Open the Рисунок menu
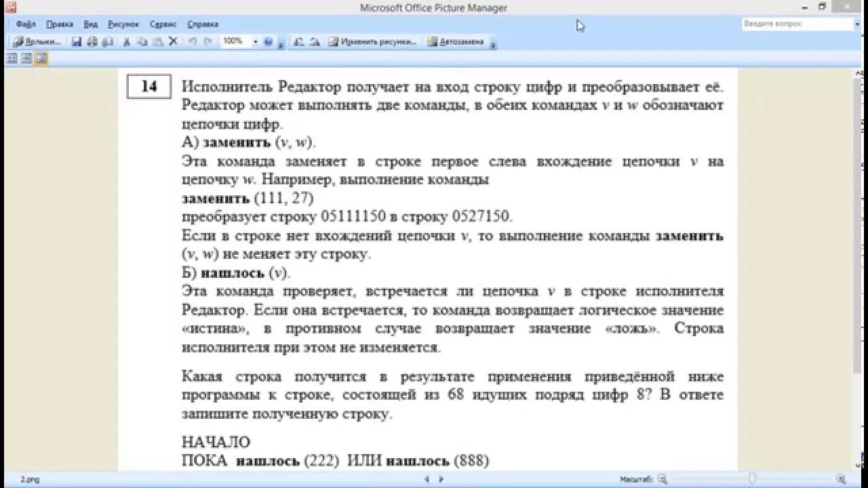 (123, 24)
